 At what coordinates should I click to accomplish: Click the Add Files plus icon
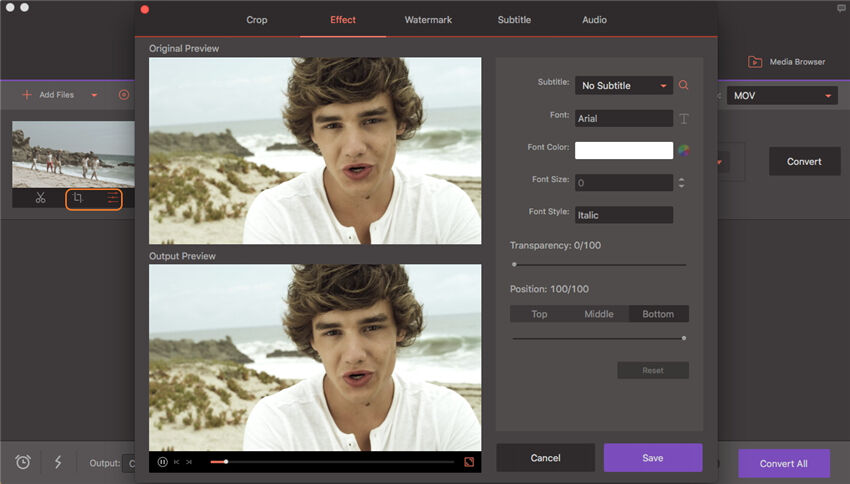(x=27, y=95)
